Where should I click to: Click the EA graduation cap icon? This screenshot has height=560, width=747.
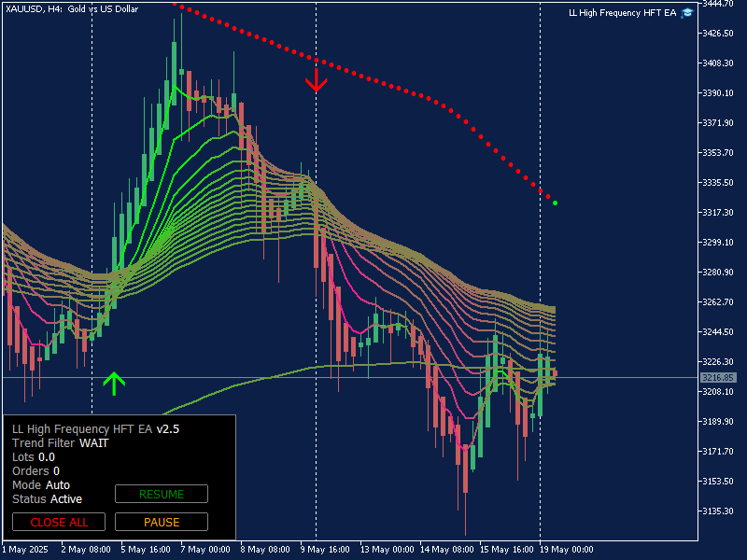pos(686,13)
